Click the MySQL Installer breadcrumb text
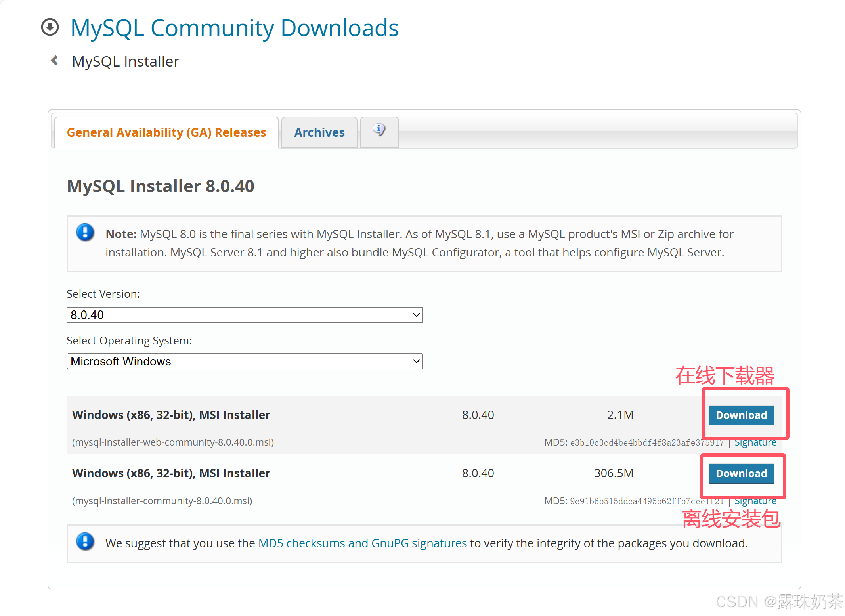The height and width of the screenshot is (616, 845). click(x=126, y=62)
